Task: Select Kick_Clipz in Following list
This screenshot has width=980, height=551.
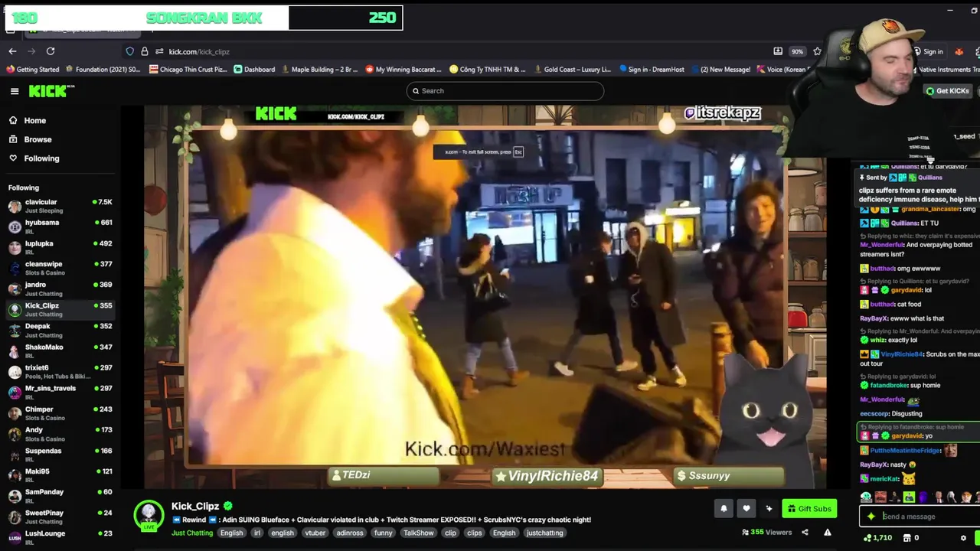Action: [x=60, y=309]
